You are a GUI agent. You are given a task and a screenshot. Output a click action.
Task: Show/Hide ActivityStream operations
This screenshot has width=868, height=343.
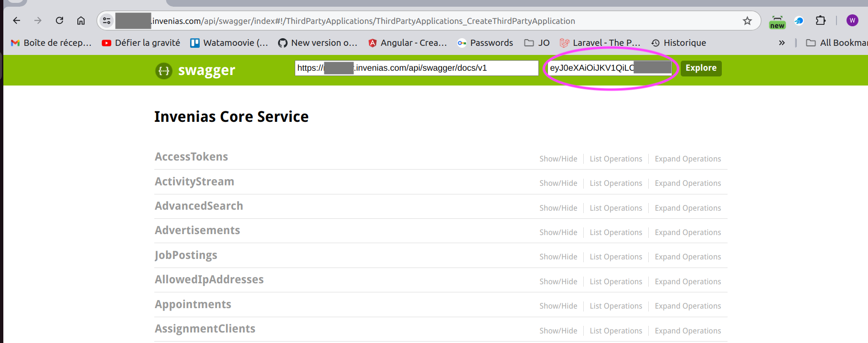click(x=558, y=183)
